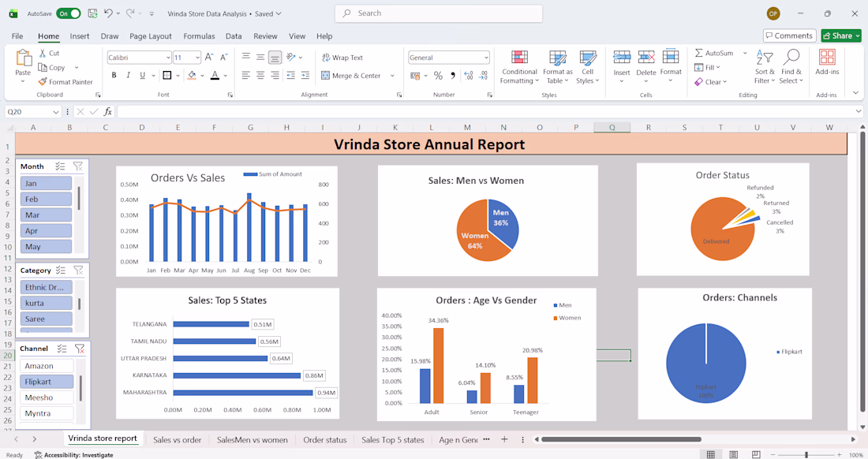Screen dimensions: 868x459
Task: Toggle Wrap Text for the cell
Action: pos(342,58)
